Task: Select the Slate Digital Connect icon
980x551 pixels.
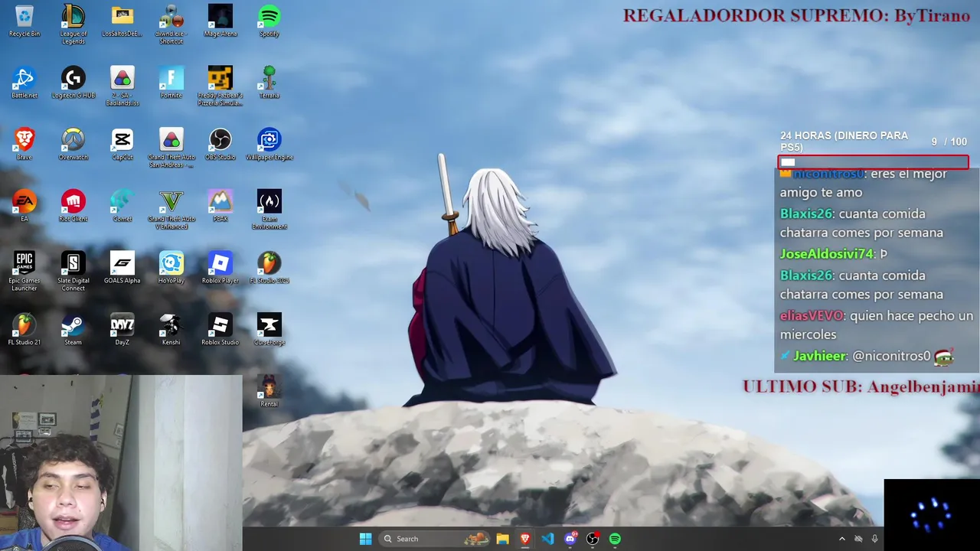Action: [x=73, y=272]
